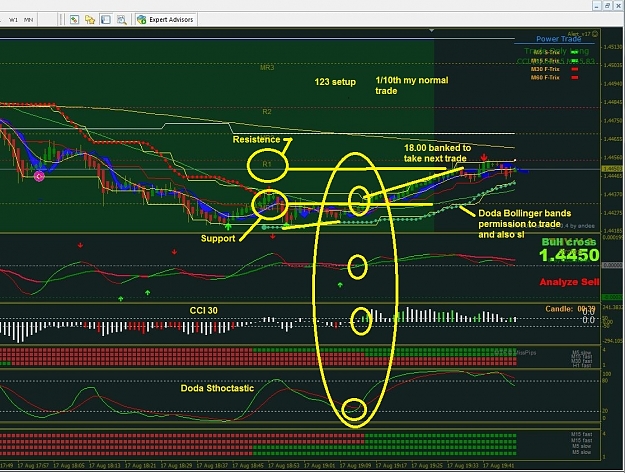Click the M30 F-Trix label
The height and width of the screenshot is (473, 625).
click(x=545, y=69)
